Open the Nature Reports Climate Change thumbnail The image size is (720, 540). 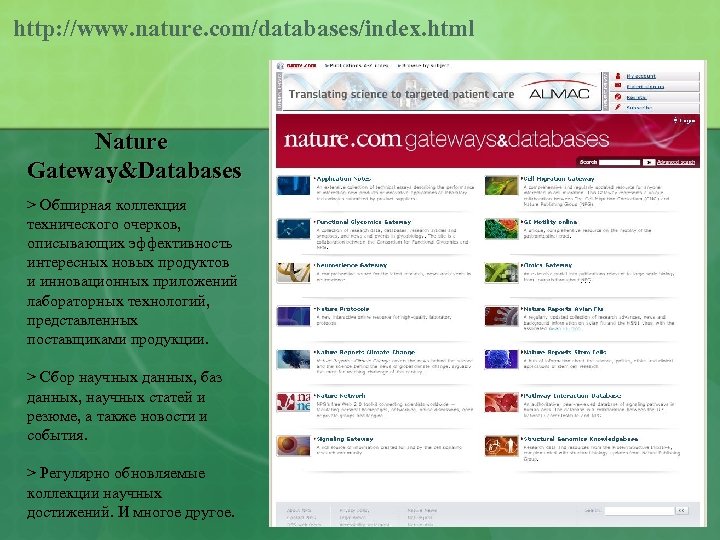[293, 359]
